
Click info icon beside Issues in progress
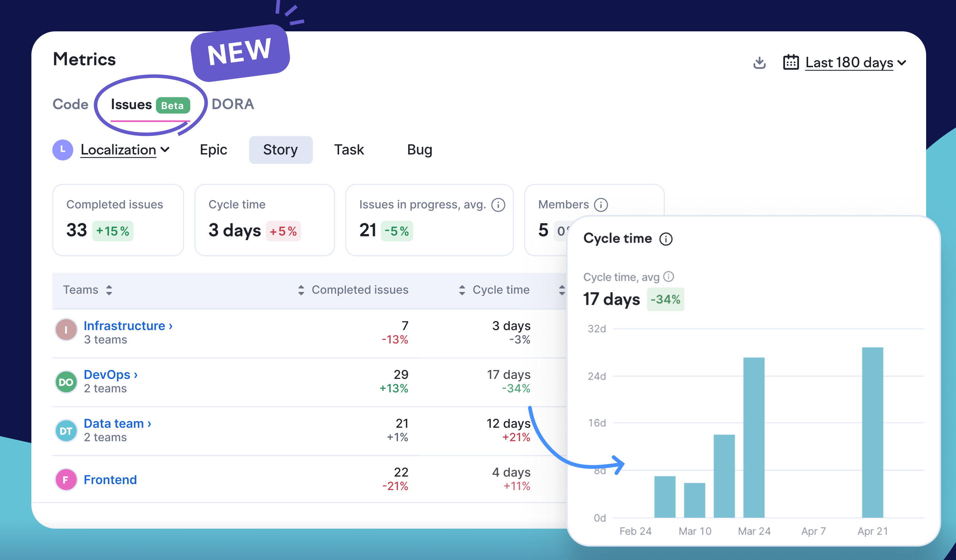[498, 205]
